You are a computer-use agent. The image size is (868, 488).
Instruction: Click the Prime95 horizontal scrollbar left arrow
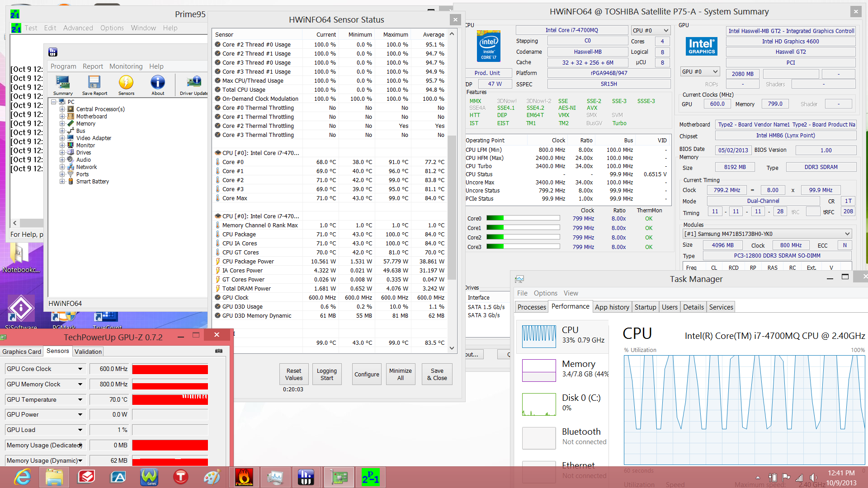point(15,223)
